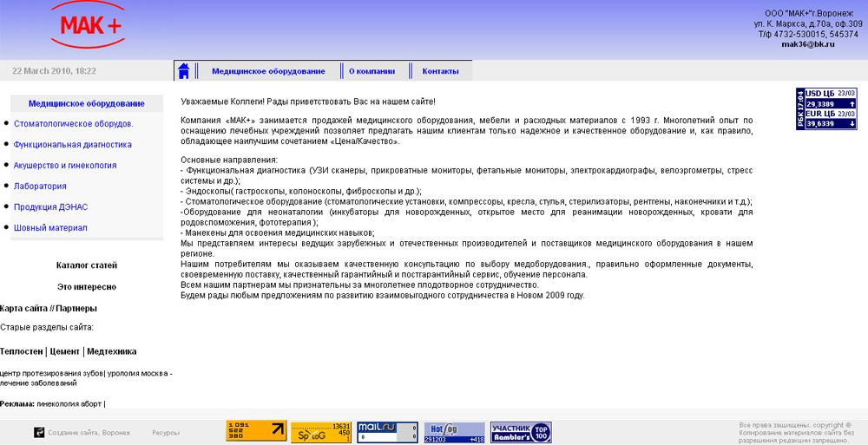Click company name ООО "МАК+" г.Воронеж

click(808, 13)
